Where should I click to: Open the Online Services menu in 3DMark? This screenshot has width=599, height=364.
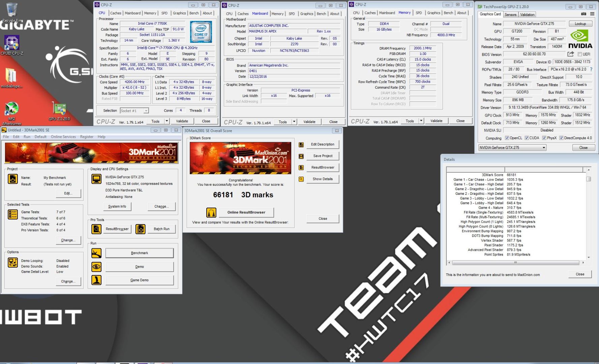click(x=63, y=137)
